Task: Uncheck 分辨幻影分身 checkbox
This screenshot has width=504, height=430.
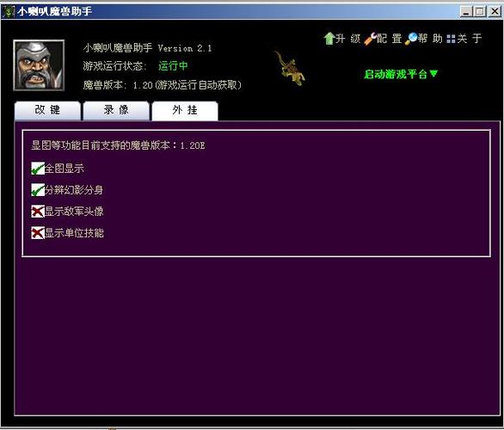Action: point(38,190)
